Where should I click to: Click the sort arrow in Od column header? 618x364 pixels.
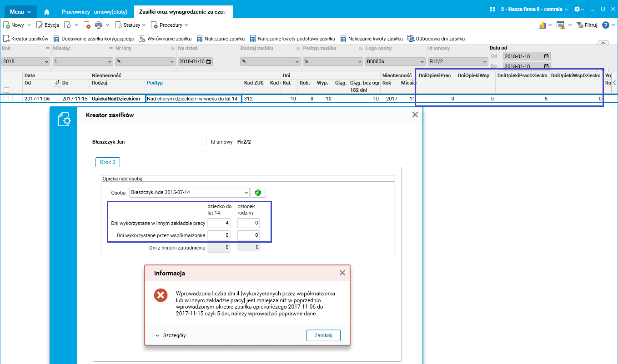(x=56, y=83)
